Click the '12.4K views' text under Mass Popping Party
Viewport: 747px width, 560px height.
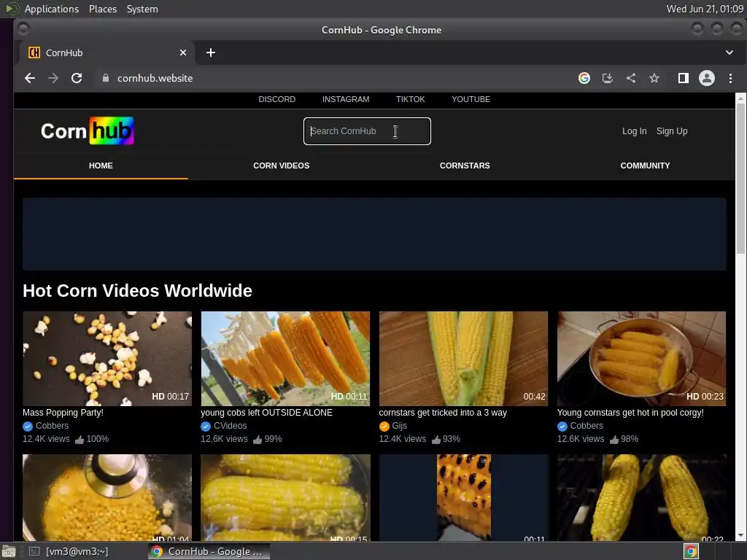46,438
